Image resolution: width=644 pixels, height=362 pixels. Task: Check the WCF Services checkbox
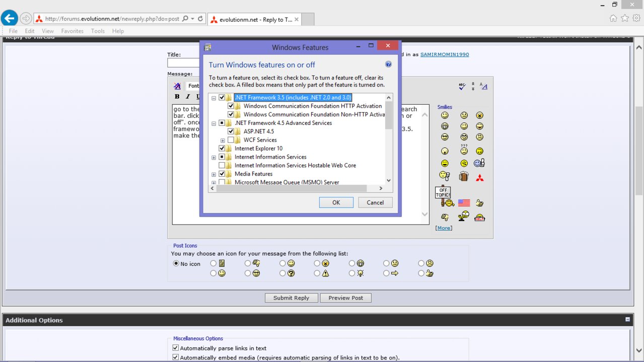coord(231,140)
